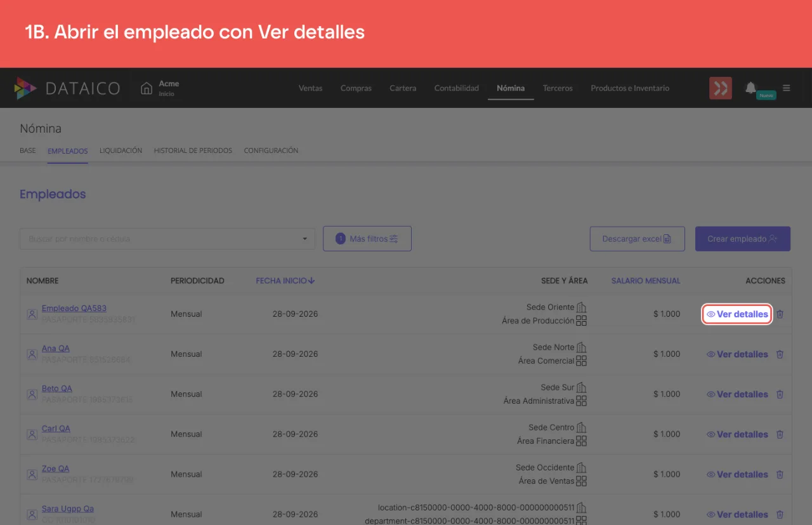Click the building icon next to Sede Norte
812x525 pixels.
point(581,347)
